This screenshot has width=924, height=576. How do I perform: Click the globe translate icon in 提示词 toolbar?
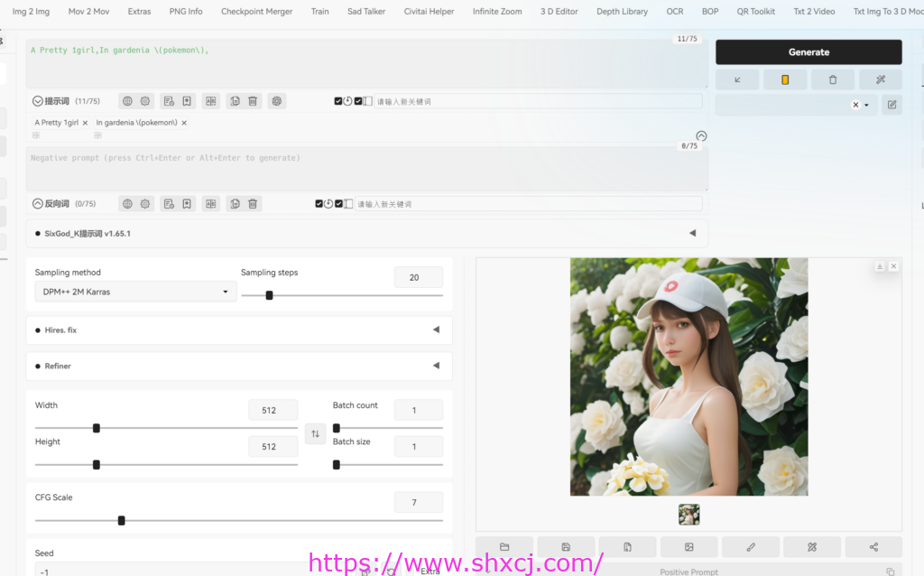pos(127,101)
